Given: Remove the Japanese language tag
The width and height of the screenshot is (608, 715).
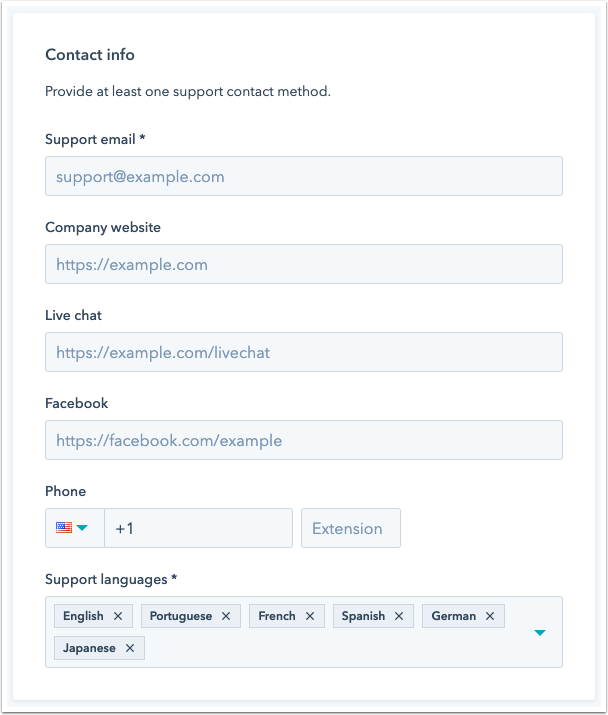Looking at the screenshot, I should (x=130, y=648).
